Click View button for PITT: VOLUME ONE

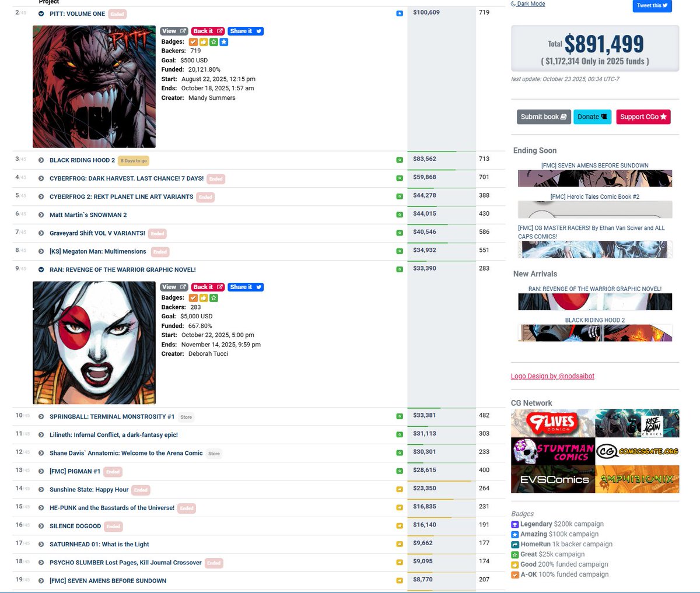(x=174, y=31)
